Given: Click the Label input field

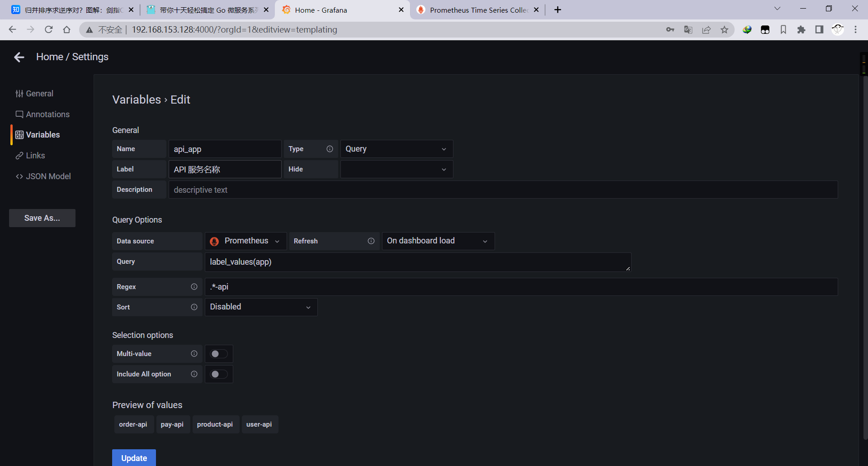Looking at the screenshot, I should pyautogui.click(x=225, y=169).
